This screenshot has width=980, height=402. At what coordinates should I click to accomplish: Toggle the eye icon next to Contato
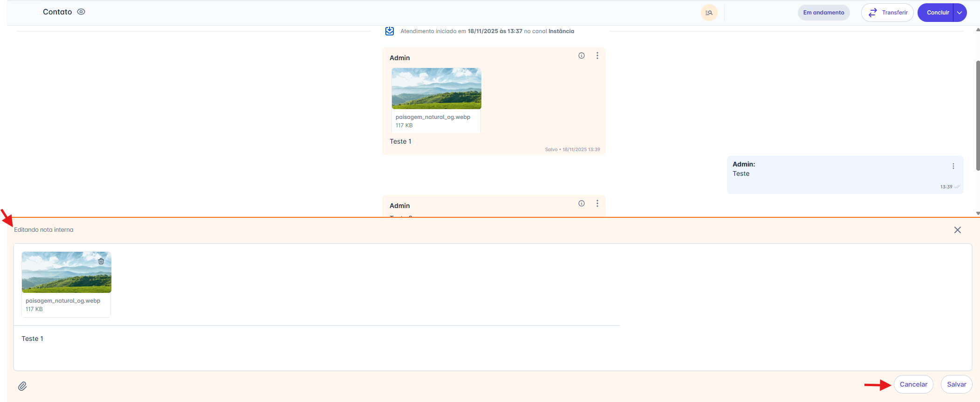[81, 12]
